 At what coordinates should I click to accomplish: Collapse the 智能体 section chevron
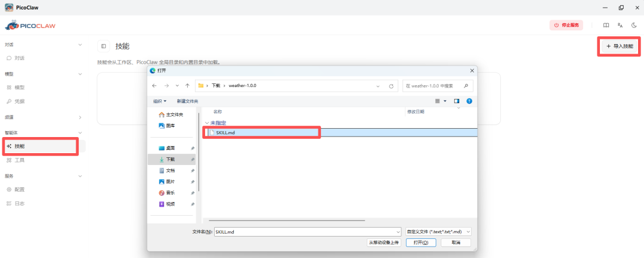click(x=80, y=132)
